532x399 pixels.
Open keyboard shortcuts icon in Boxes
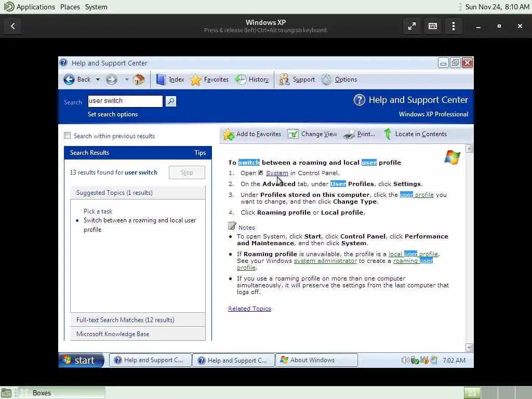[x=433, y=26]
